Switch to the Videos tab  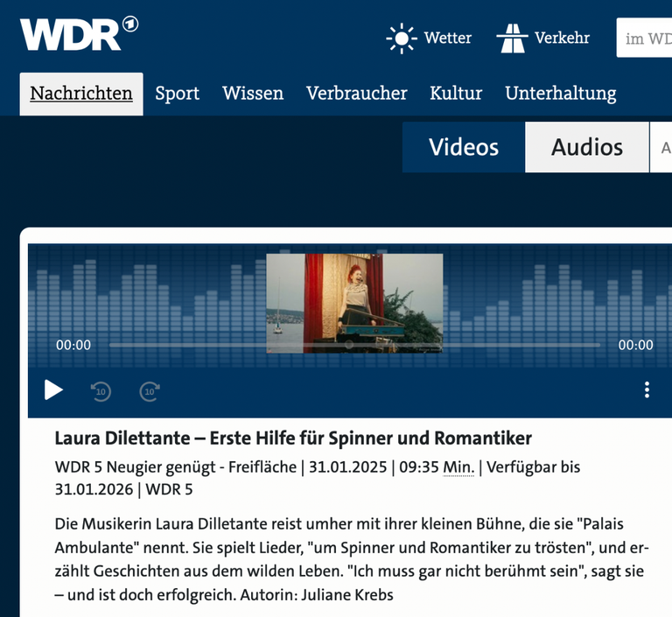(464, 147)
